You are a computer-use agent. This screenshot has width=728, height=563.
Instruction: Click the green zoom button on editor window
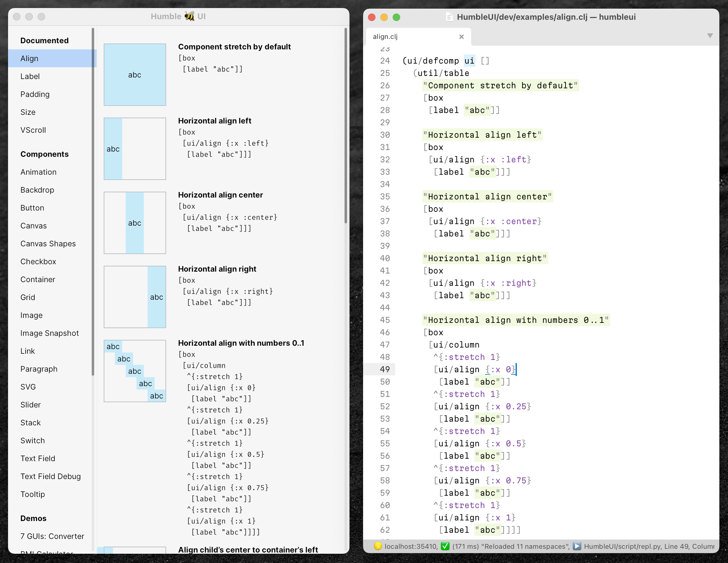coord(396,17)
